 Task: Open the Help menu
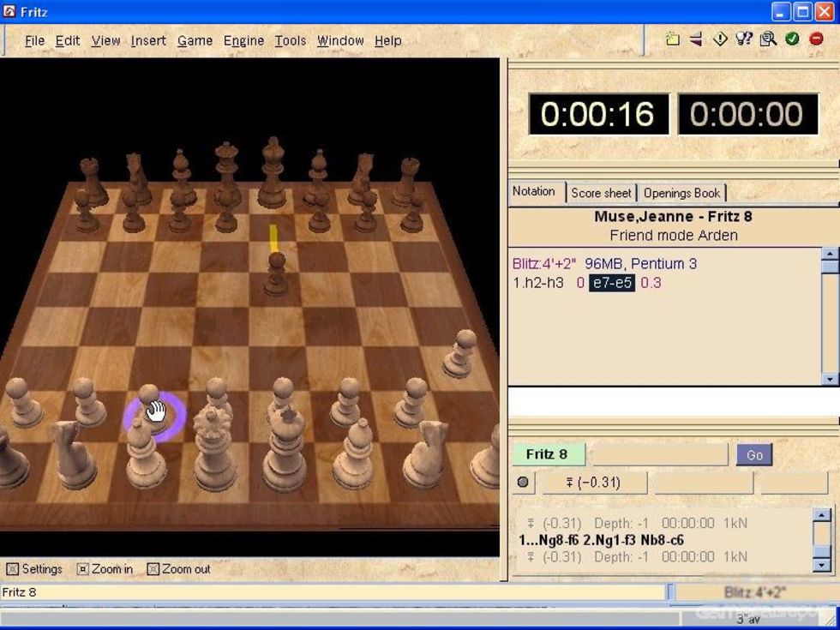tap(387, 41)
